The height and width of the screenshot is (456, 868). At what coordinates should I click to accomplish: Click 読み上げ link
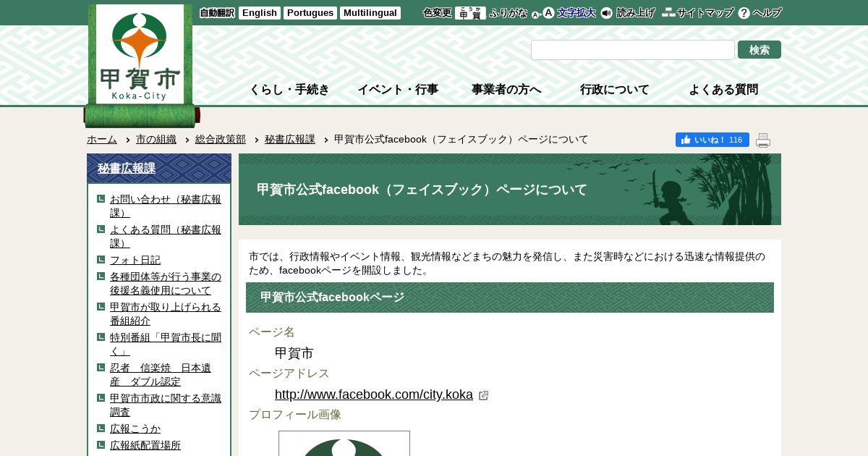pos(636,13)
